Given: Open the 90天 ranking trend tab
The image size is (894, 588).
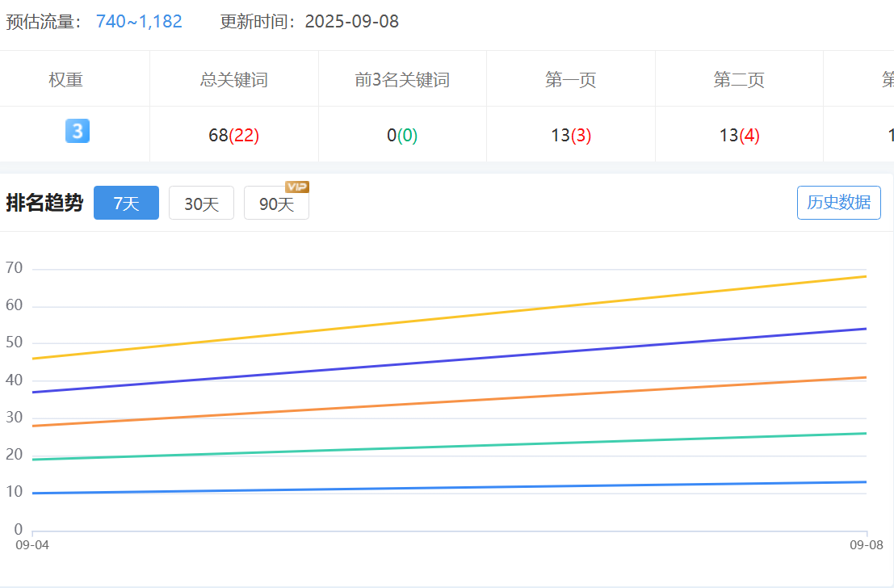Looking at the screenshot, I should (x=276, y=204).
